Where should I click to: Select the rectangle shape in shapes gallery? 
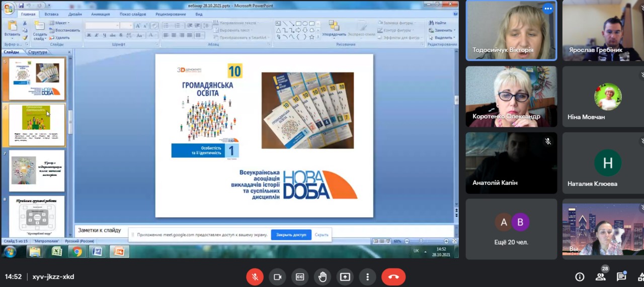click(x=298, y=23)
